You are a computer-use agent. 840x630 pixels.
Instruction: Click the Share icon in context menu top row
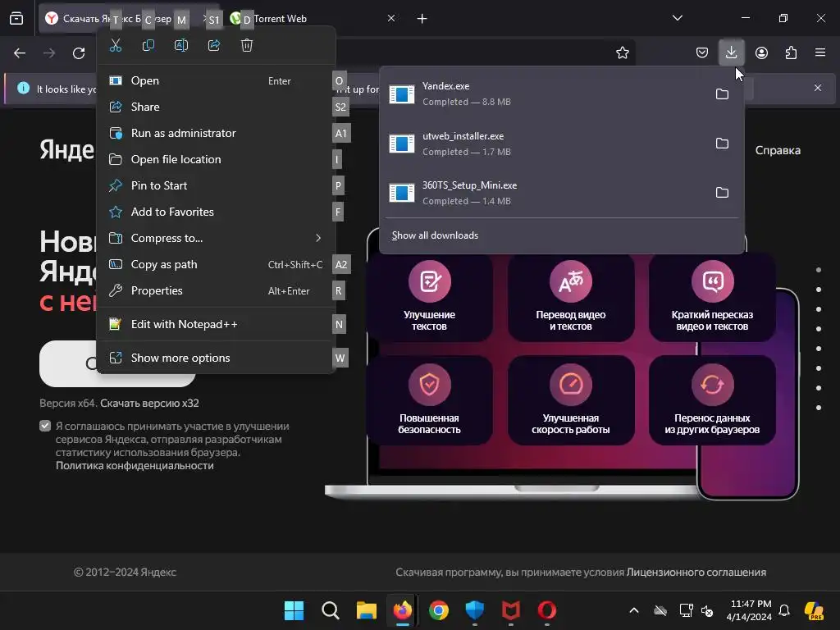(x=214, y=46)
